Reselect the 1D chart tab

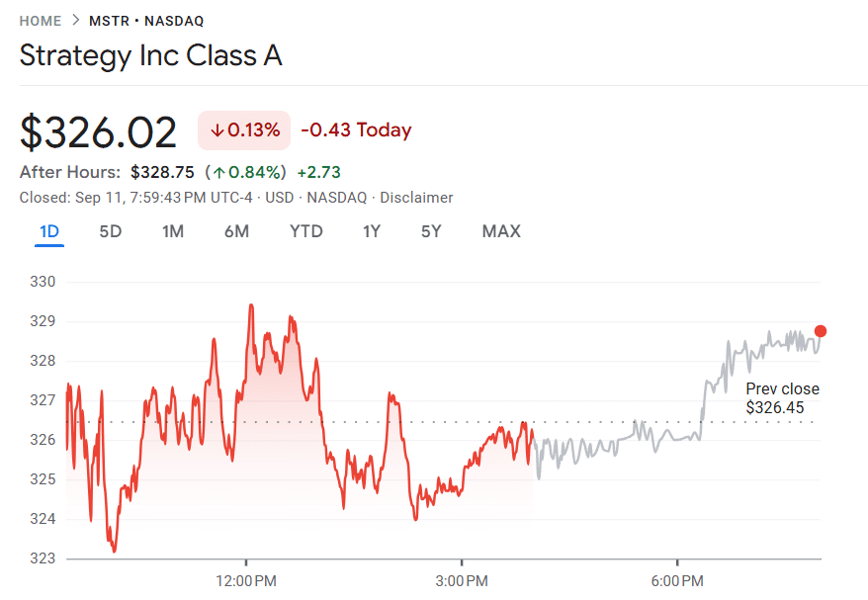(x=49, y=231)
